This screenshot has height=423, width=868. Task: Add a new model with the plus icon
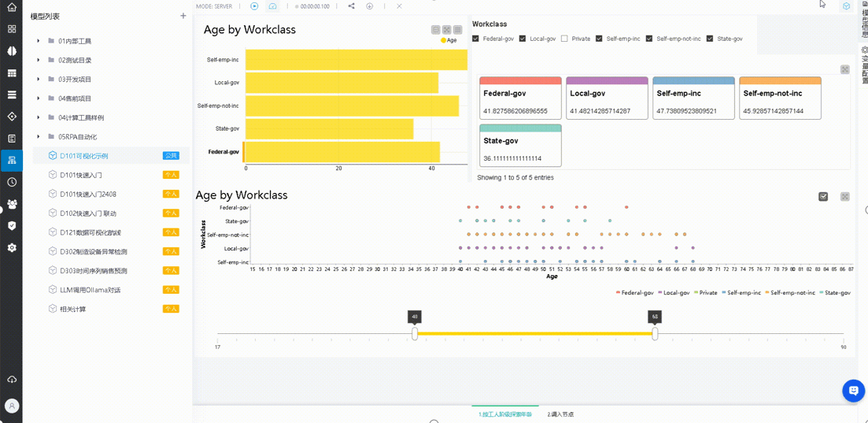click(183, 16)
